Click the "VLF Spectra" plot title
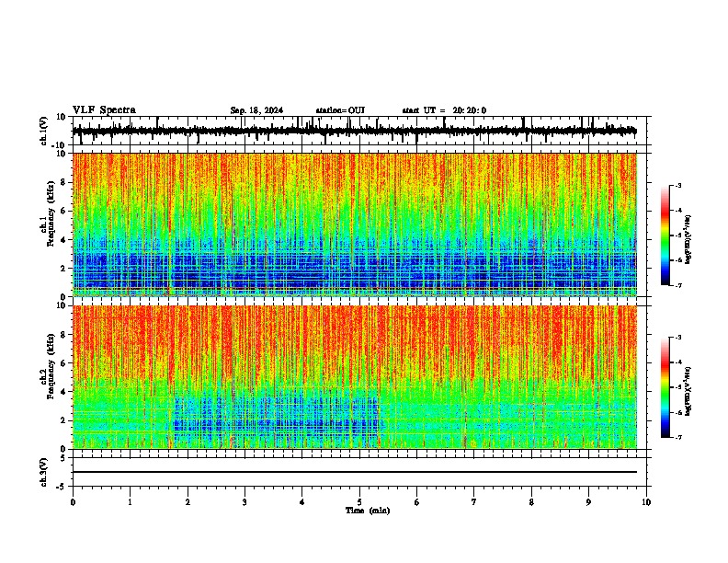The image size is (728, 563). tap(104, 110)
